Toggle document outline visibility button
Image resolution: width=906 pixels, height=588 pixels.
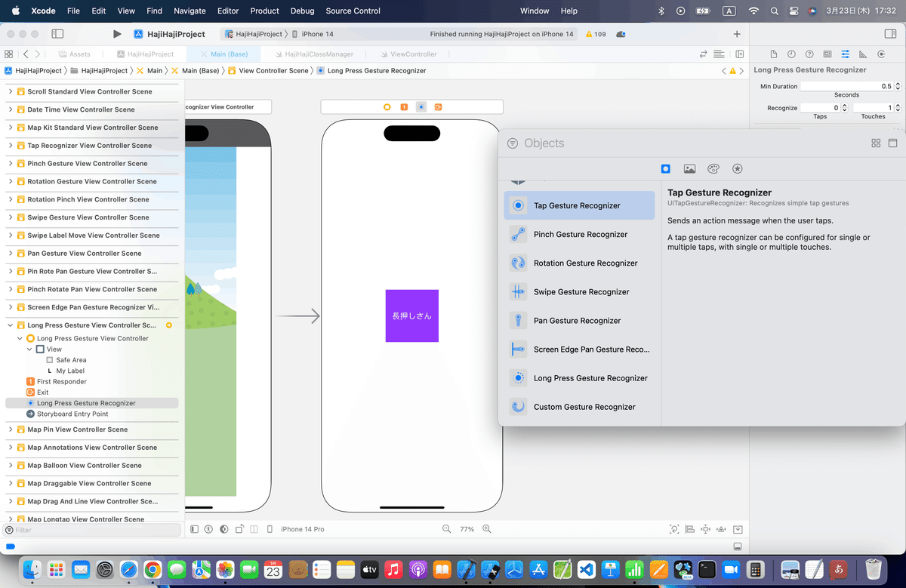195,529
